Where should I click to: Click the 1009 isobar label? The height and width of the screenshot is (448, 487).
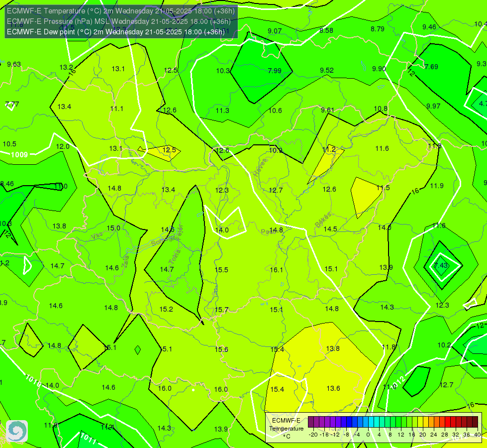[x=19, y=154]
